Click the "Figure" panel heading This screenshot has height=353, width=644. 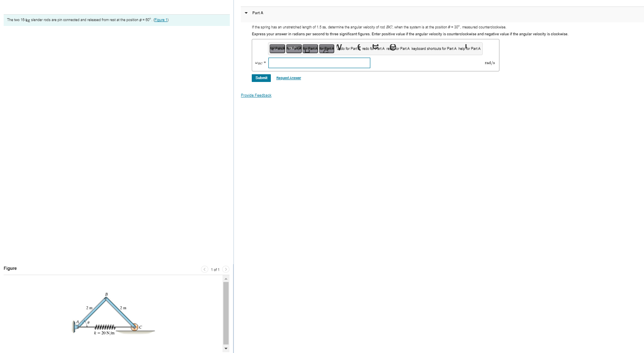coord(10,268)
